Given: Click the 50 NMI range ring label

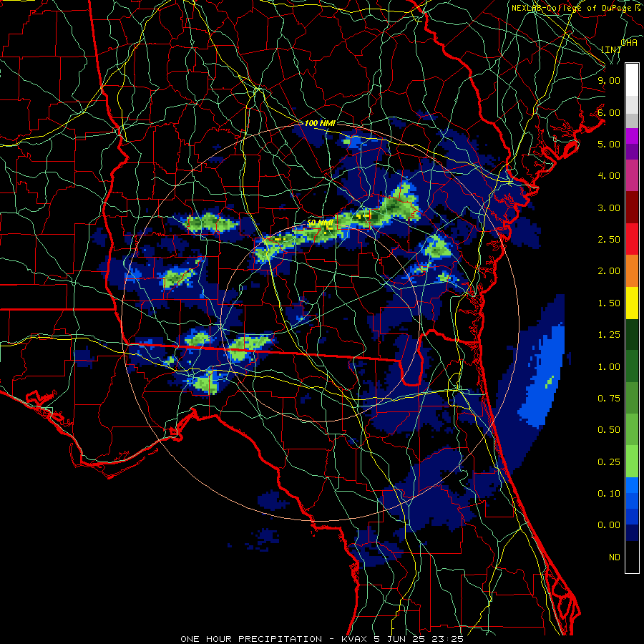Looking at the screenshot, I should click(x=321, y=223).
